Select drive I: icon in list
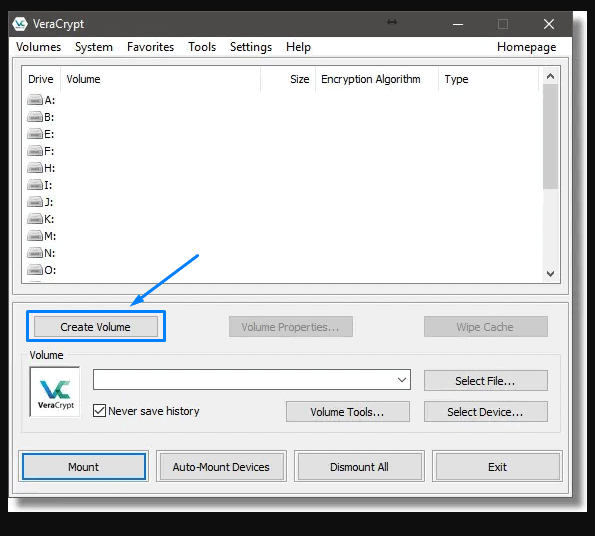 pyautogui.click(x=35, y=185)
